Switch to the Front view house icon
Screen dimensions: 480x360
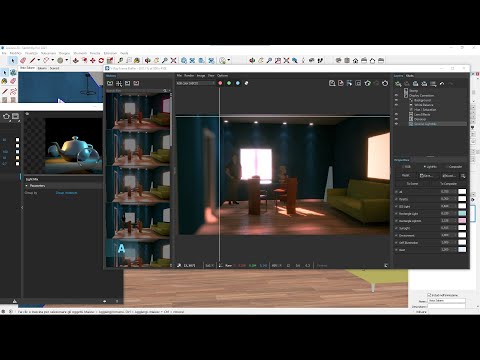click(x=356, y=60)
